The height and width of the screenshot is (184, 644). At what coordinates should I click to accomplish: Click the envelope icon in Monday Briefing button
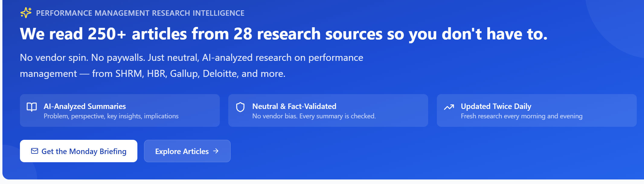(35, 151)
